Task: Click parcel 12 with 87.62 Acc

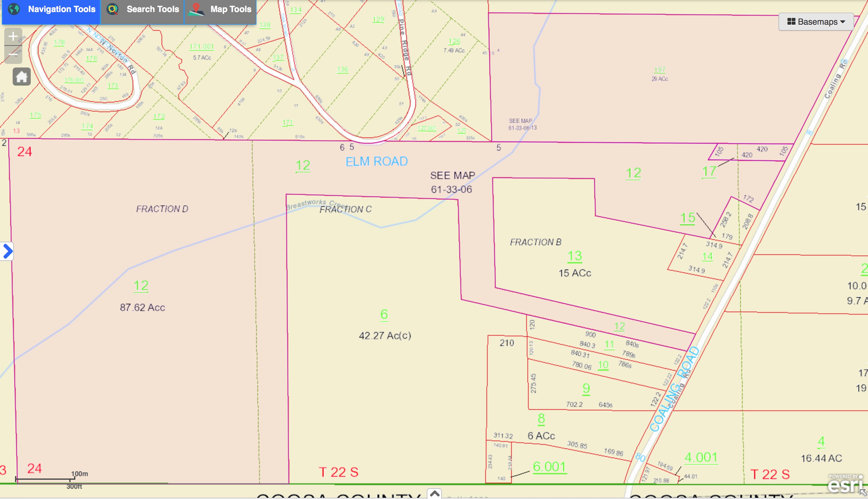Action: tap(141, 286)
